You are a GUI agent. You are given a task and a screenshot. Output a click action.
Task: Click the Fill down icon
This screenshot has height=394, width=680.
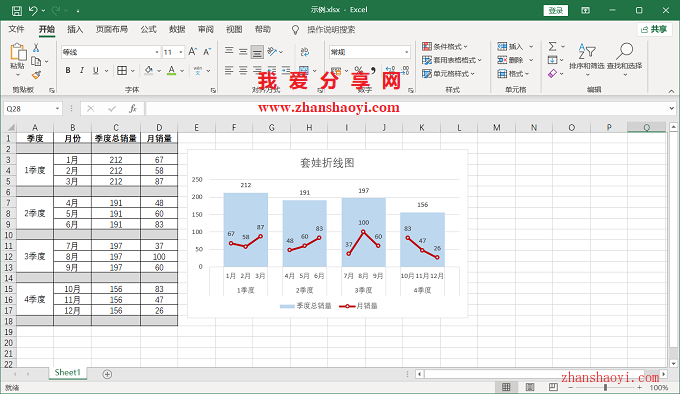point(552,60)
